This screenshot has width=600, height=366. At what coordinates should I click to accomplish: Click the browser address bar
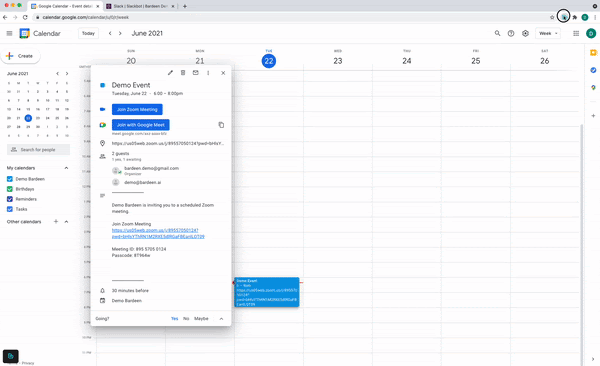pyautogui.click(x=291, y=17)
